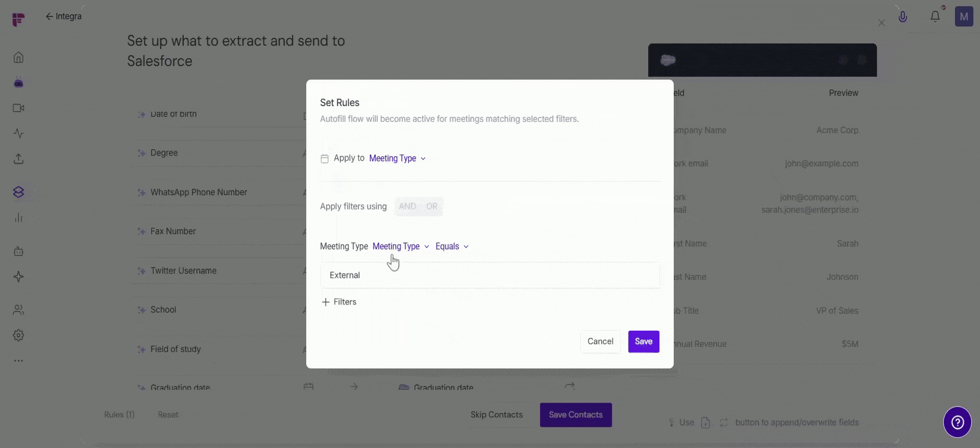Image resolution: width=980 pixels, height=448 pixels.
Task: Click the sparkle AI icon in sidebar
Action: pyautogui.click(x=18, y=277)
